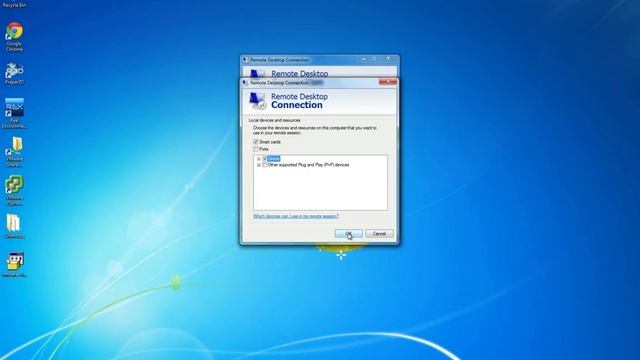This screenshot has width=640, height=360.
Task: Close the front Remote Desktop Connection dialog
Action: 387,82
